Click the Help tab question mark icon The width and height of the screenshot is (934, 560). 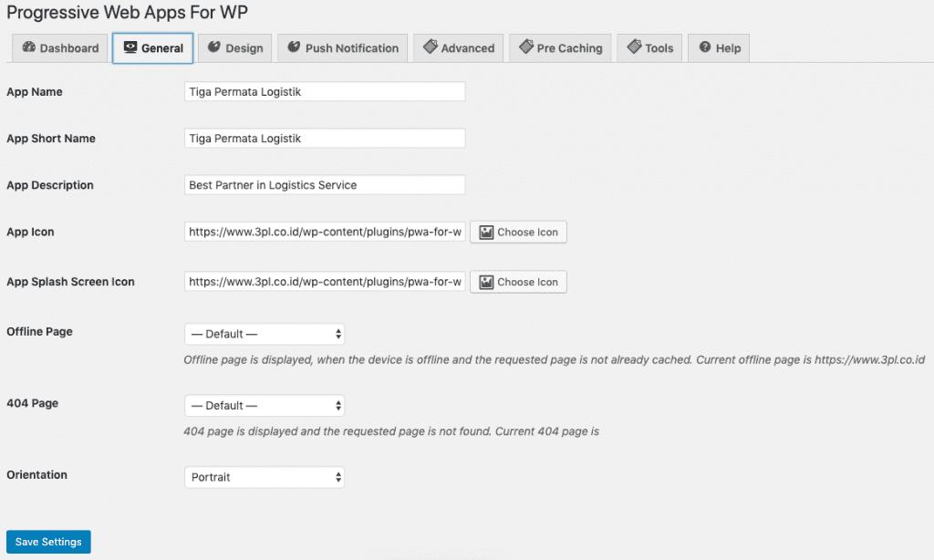coord(705,47)
